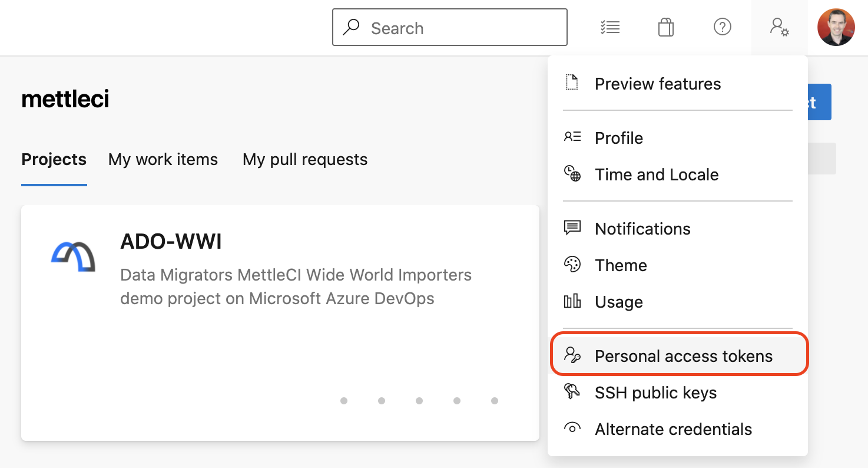Open Notifications settings

(642, 229)
